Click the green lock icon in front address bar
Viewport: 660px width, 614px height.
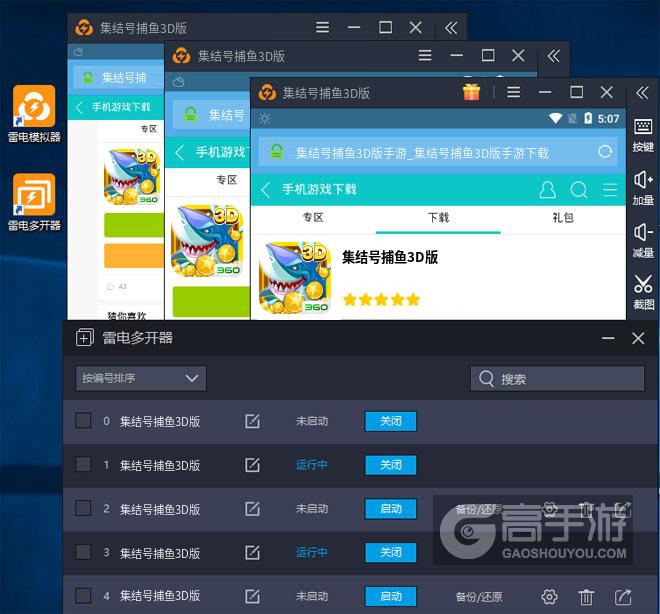(x=277, y=152)
